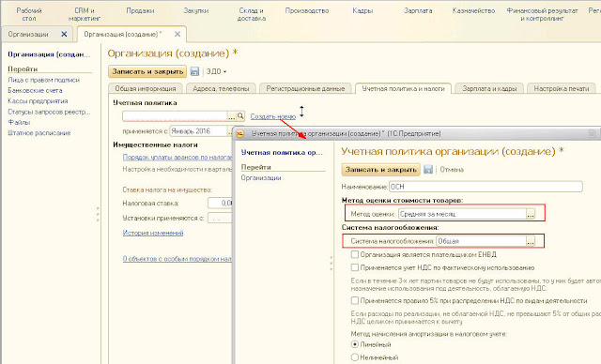Click the 1C logo icon in dialog titlebar

[240, 133]
